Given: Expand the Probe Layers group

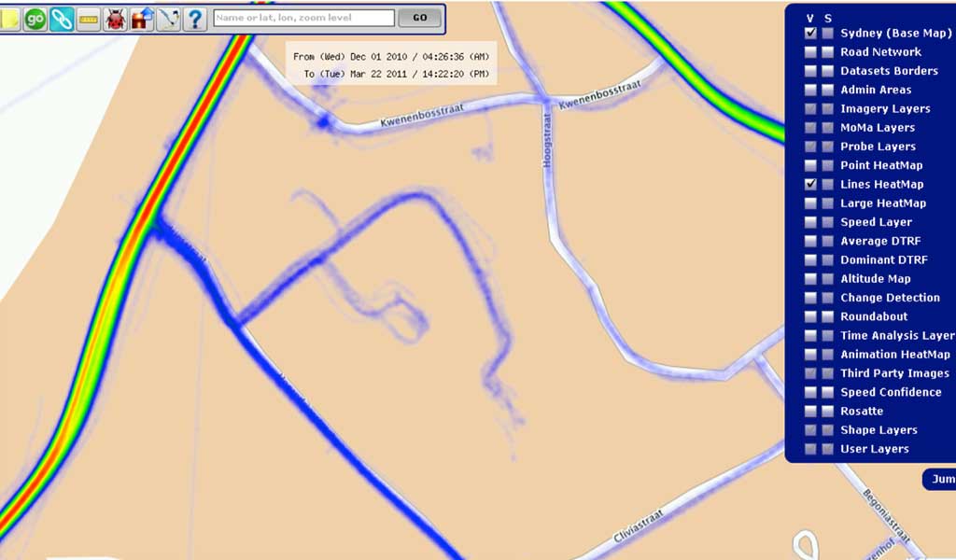Looking at the screenshot, I should pos(878,147).
